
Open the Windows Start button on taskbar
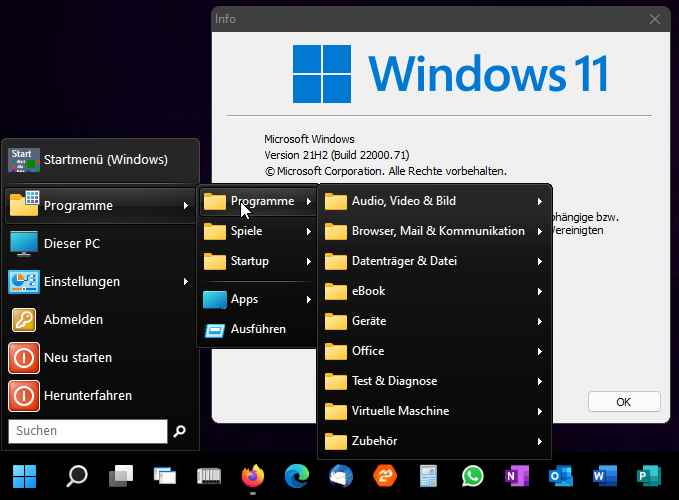(x=25, y=476)
